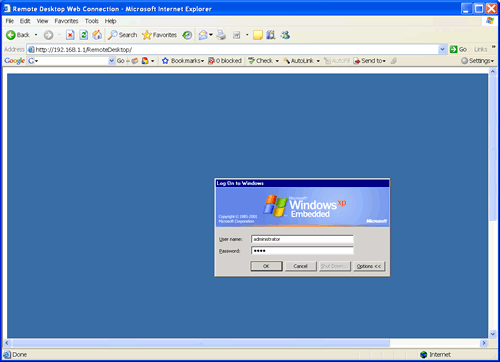Click inside the Google search text box
Viewport: 500px width, 362px height.
click(x=73, y=61)
